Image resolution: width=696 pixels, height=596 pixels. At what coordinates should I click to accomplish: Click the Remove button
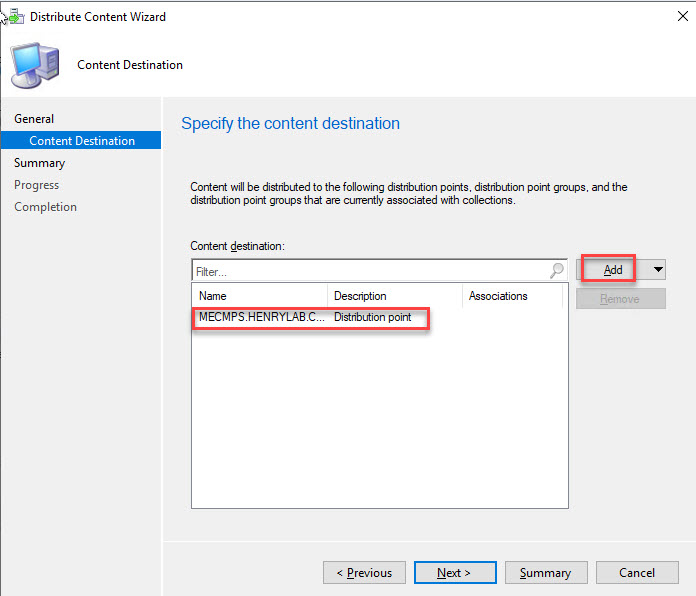tap(620, 298)
